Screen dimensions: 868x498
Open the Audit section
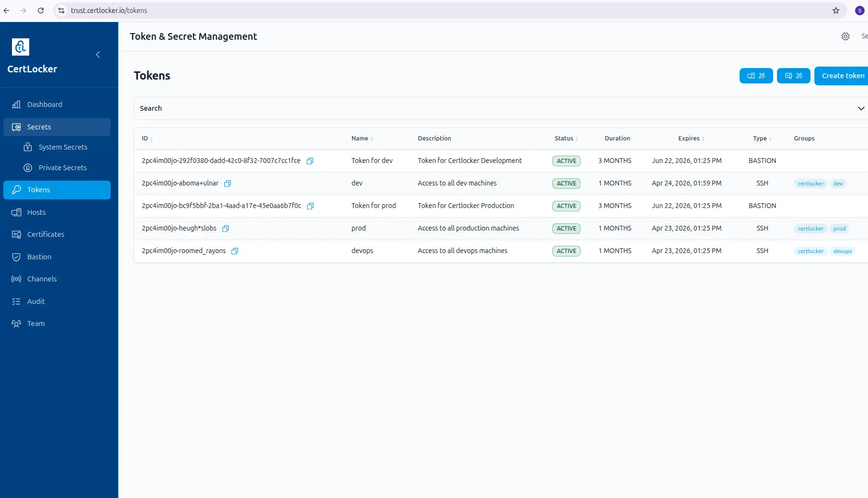(57, 301)
